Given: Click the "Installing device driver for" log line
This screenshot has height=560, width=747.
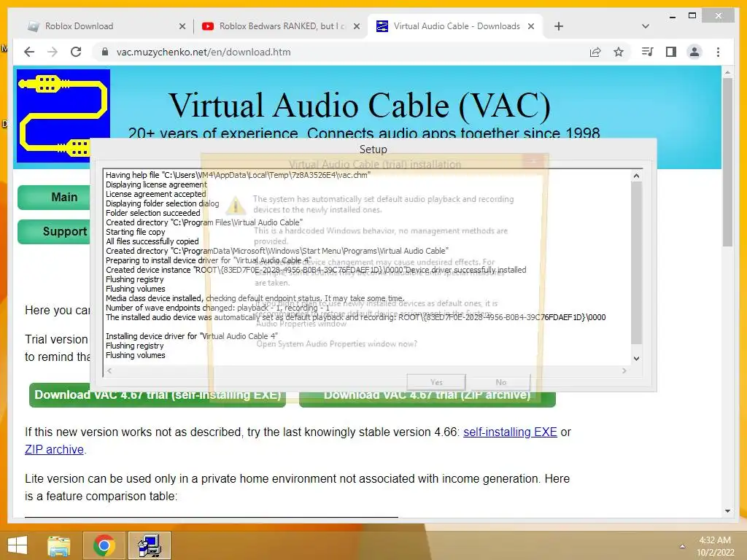Looking at the screenshot, I should click(192, 336).
